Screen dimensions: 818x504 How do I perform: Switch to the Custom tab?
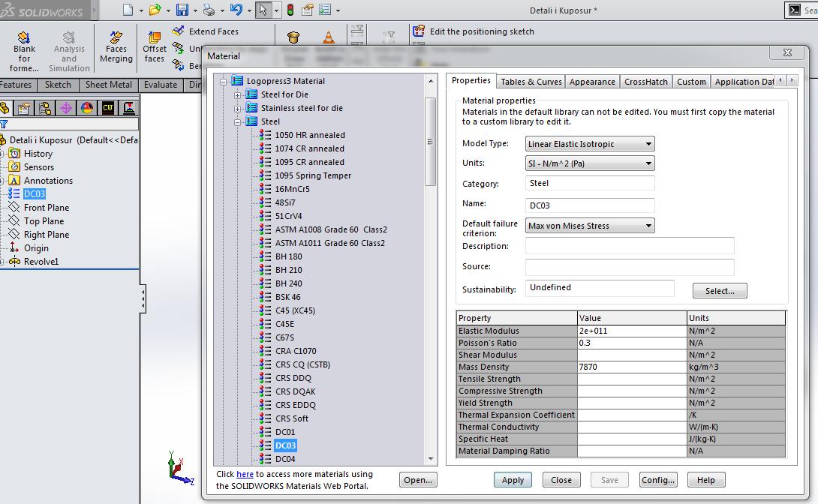691,82
